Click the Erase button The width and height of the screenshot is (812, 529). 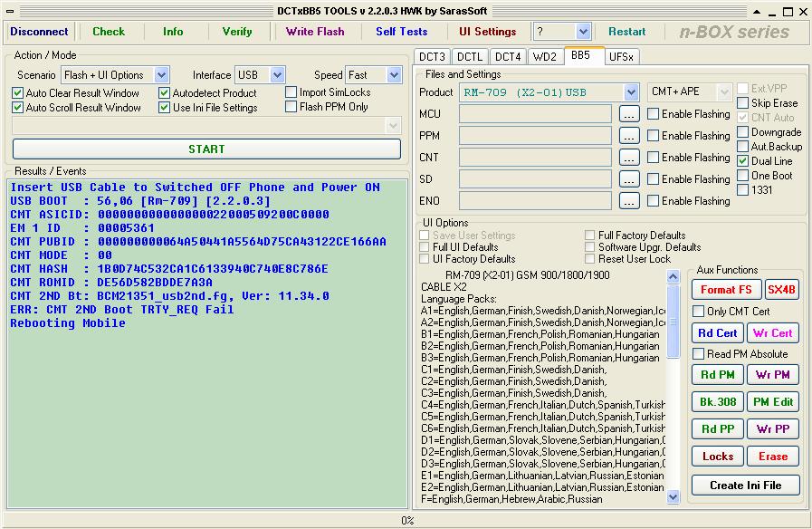point(773,457)
